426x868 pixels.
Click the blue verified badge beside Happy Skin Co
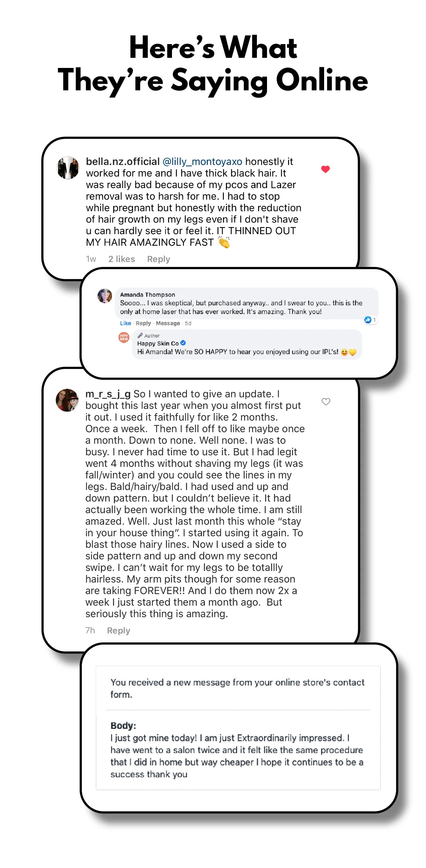coord(183,343)
